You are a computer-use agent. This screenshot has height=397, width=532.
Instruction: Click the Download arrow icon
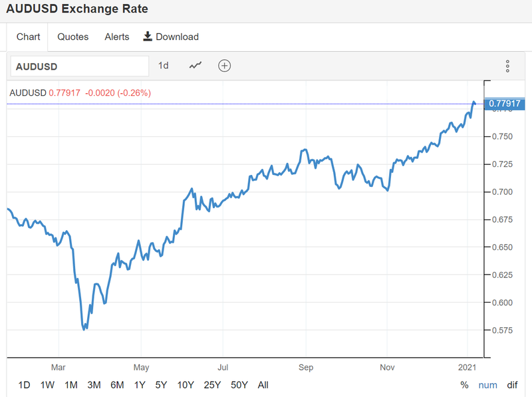(148, 37)
